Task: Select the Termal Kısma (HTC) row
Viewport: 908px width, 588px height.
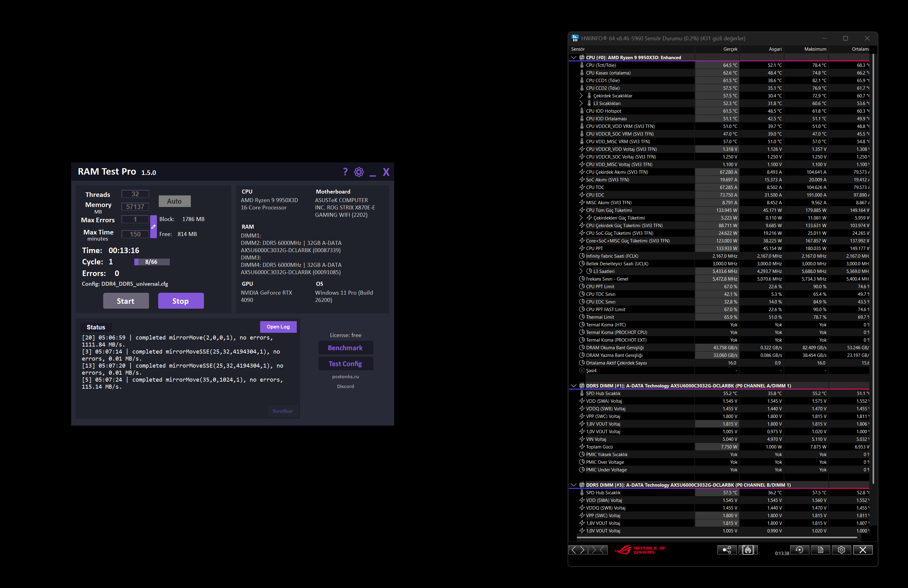Action: point(719,325)
